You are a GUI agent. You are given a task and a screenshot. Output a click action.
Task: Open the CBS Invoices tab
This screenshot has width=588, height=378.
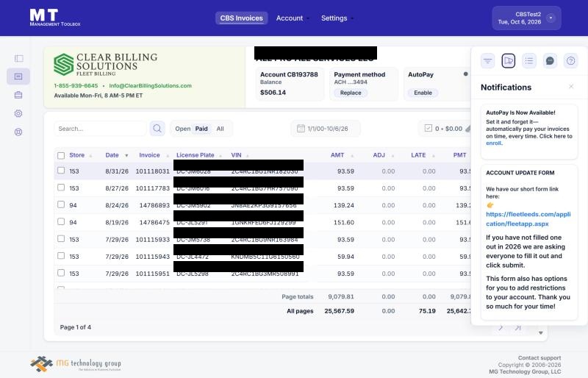(x=242, y=18)
